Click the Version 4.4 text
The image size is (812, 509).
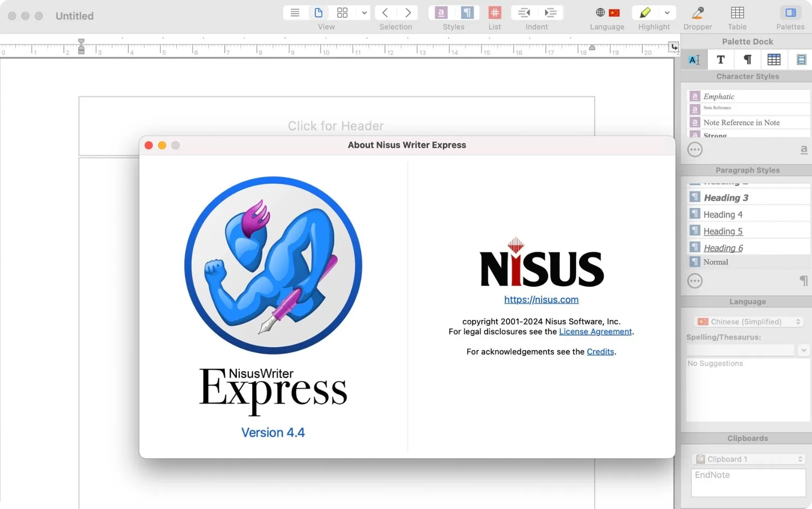273,432
